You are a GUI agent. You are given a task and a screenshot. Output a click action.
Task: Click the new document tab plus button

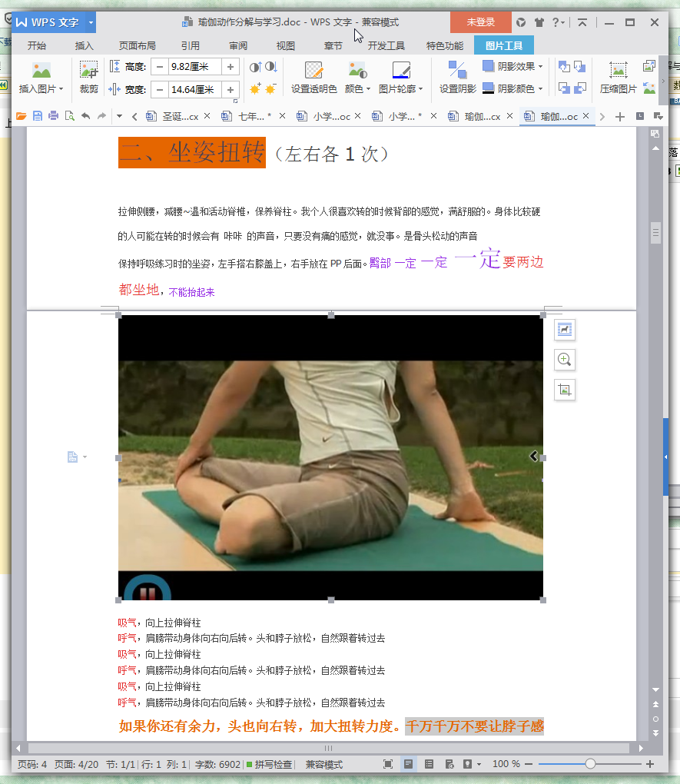pos(620,116)
